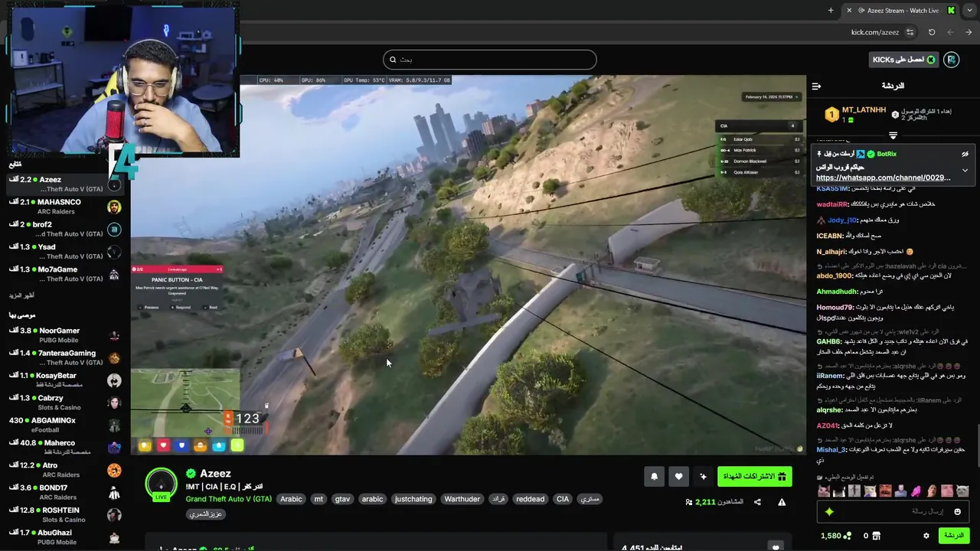980x551 pixels.
Task: Click the send message input field
Action: (x=893, y=511)
